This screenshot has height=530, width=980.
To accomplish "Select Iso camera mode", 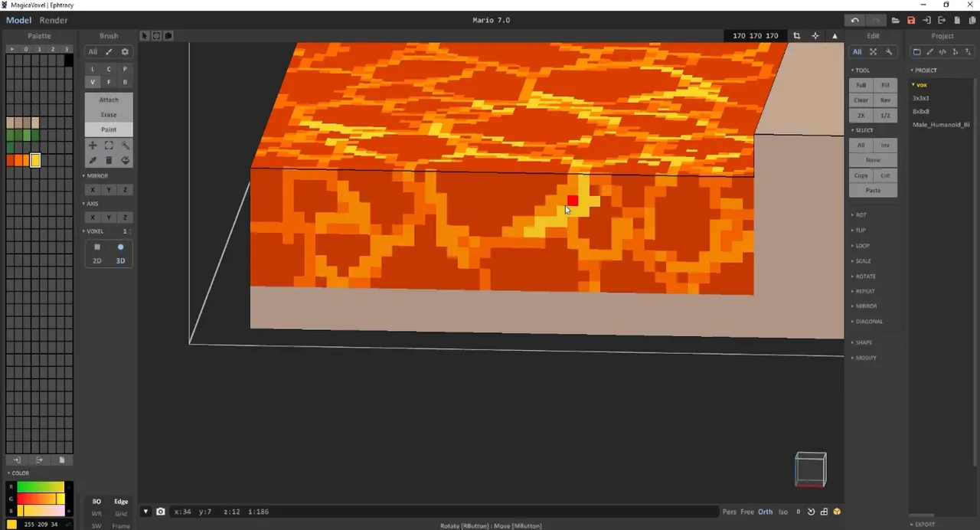I will pos(783,512).
